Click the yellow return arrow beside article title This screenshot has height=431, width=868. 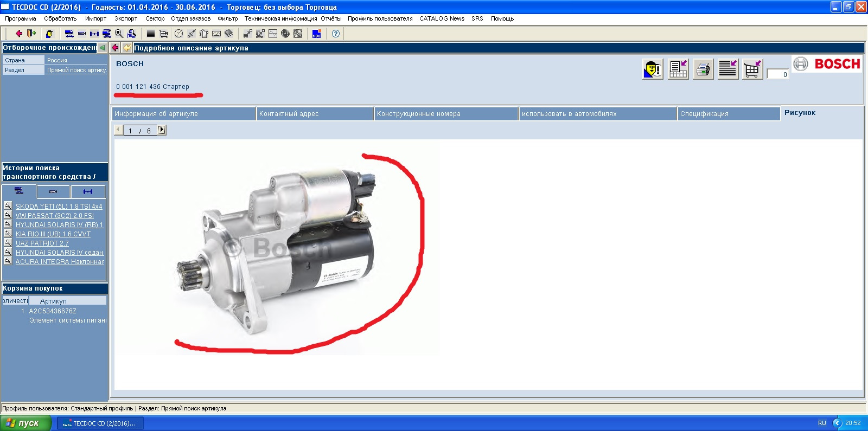tap(127, 48)
